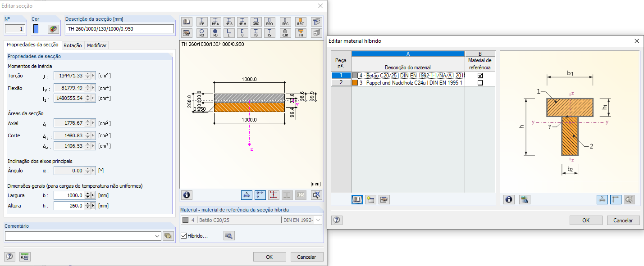Select the IPE section type
The width and height of the screenshot is (644, 266).
202,22
